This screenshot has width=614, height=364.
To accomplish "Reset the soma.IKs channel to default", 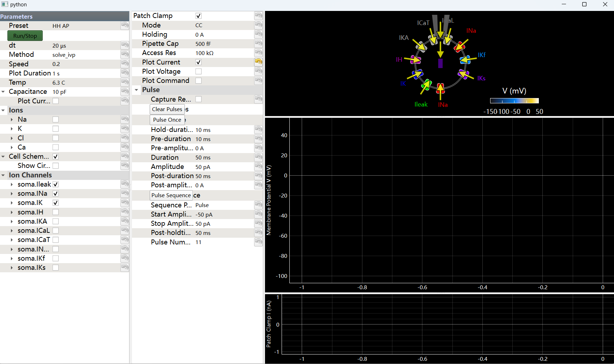I will click(125, 267).
